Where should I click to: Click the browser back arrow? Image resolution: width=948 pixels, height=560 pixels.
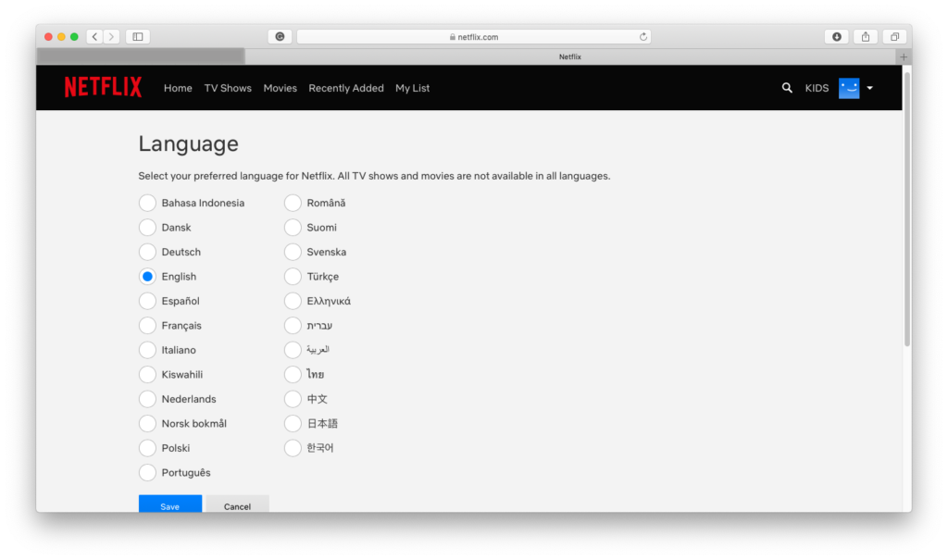(x=95, y=37)
